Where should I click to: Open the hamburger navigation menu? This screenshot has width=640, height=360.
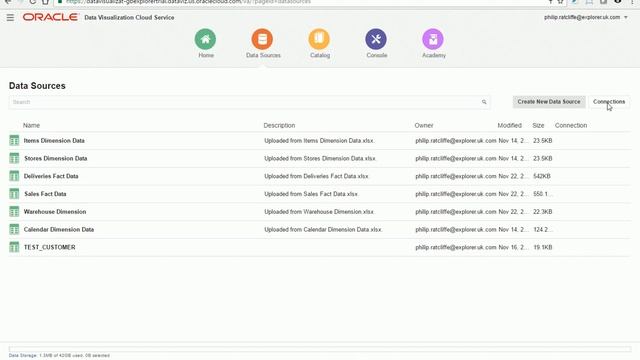10,18
